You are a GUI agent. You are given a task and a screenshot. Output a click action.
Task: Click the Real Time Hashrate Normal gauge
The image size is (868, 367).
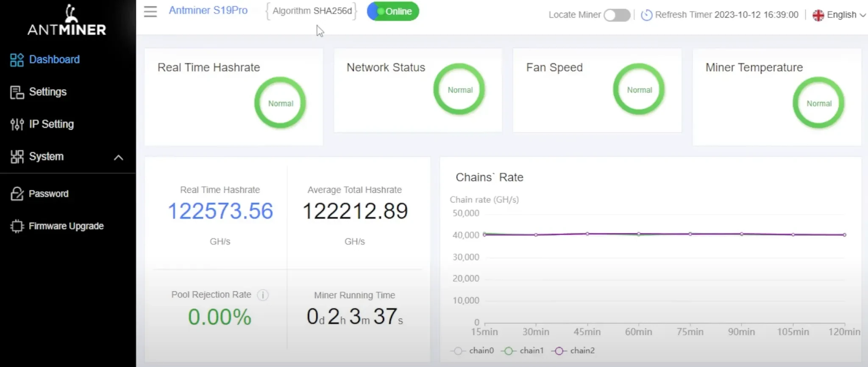pyautogui.click(x=280, y=103)
